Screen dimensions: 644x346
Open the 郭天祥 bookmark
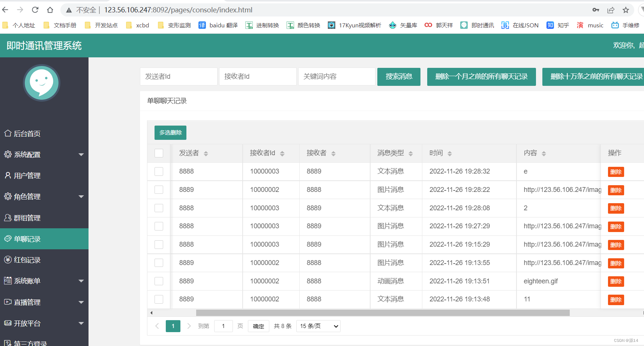click(x=439, y=25)
